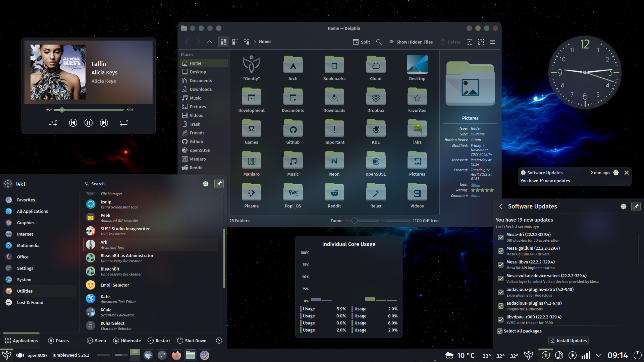Adjust Dolphin zoom slider handle
644x362 pixels.
(x=354, y=221)
